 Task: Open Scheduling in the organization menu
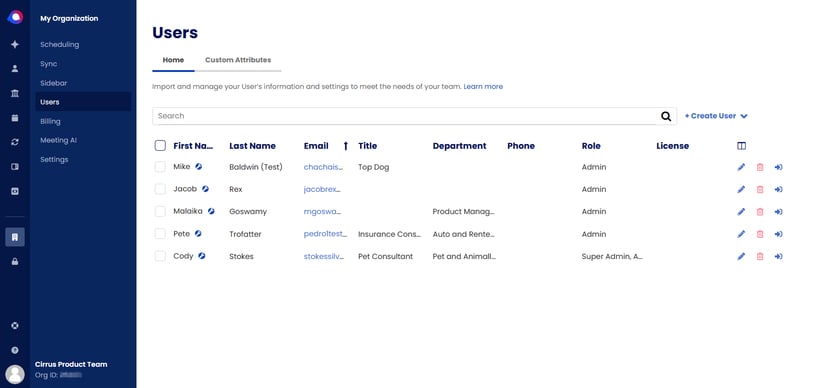60,45
